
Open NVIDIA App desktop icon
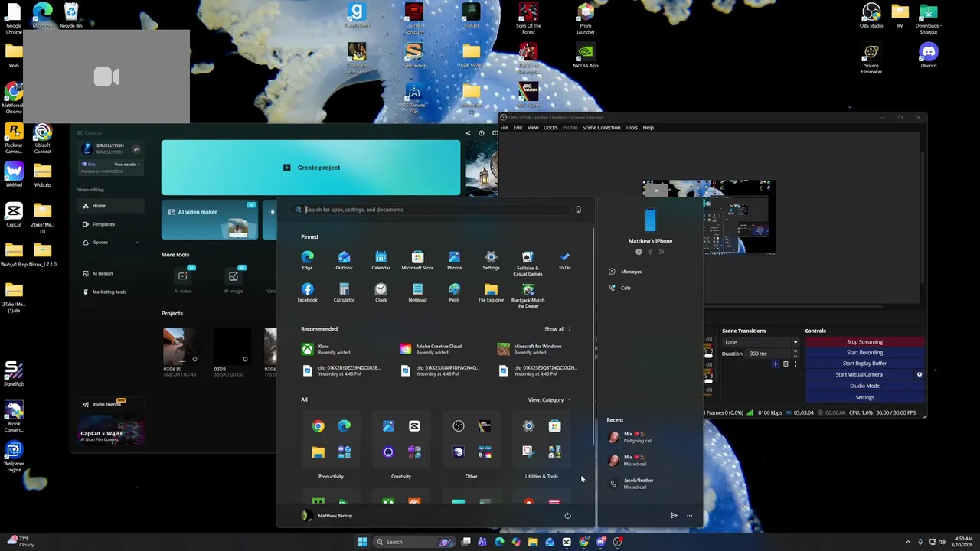click(x=586, y=55)
